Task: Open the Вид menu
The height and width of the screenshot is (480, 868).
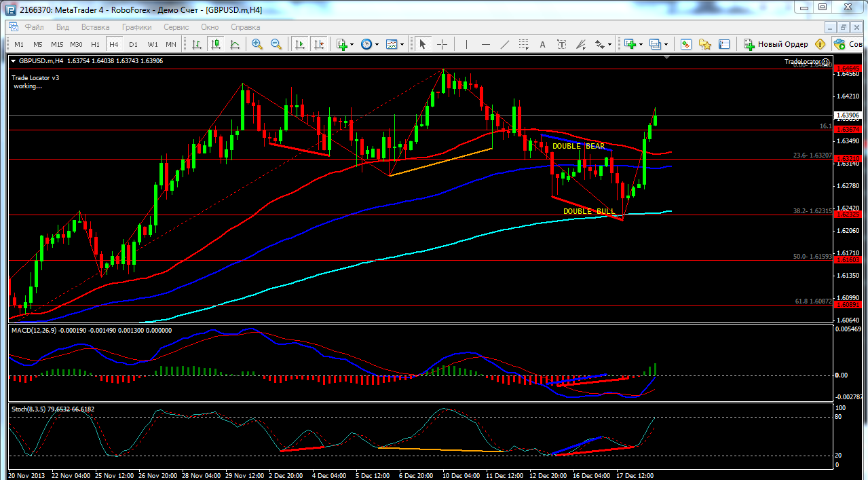Action: [x=62, y=27]
